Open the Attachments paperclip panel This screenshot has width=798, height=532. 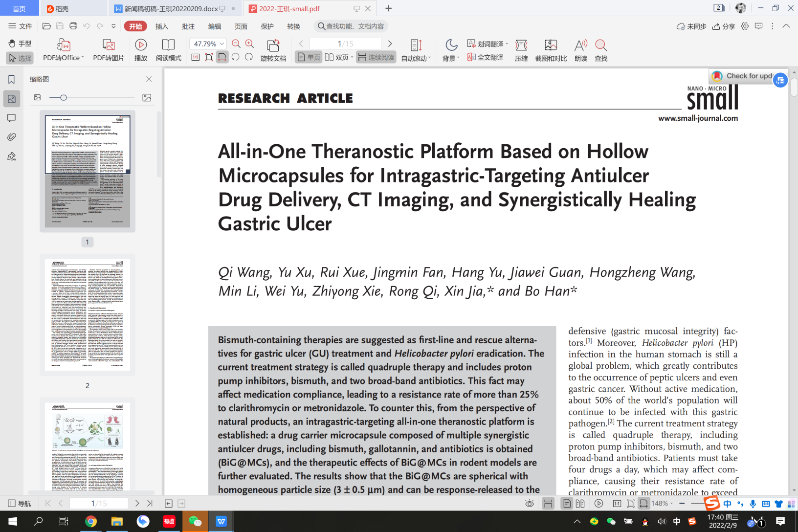[x=12, y=137]
